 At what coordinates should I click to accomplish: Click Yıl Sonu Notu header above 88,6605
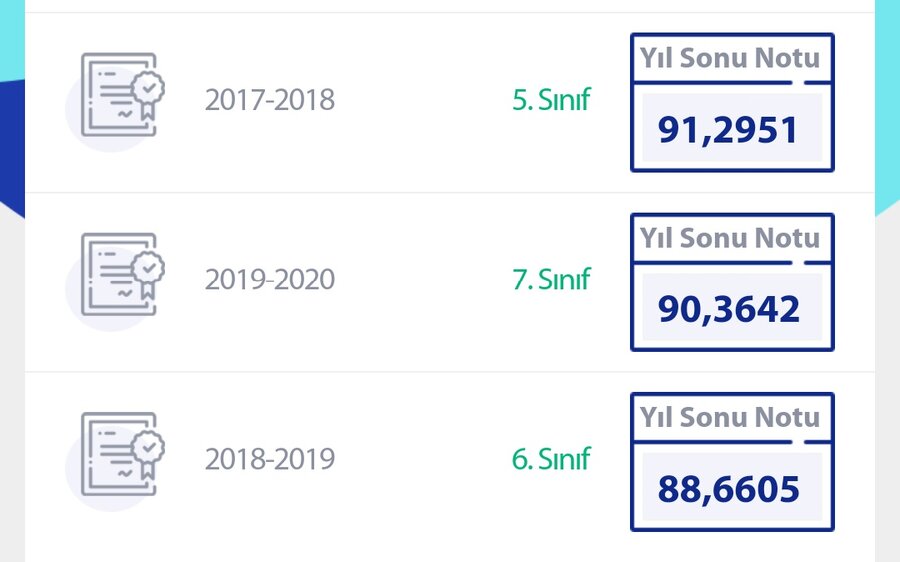pyautogui.click(x=730, y=418)
